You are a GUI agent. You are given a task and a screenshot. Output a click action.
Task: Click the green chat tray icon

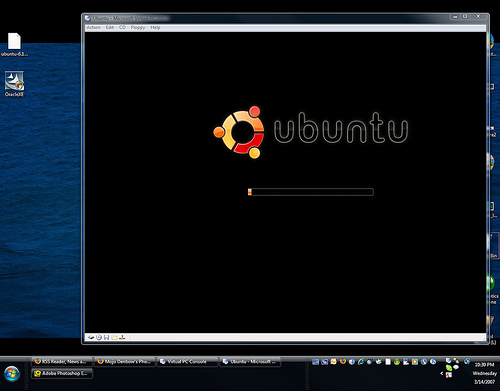pyautogui.click(x=449, y=368)
